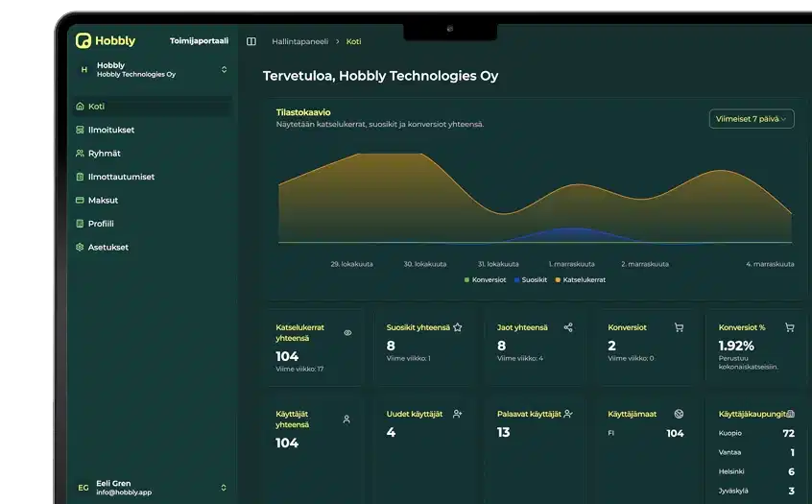Screen dimensions: 812x504
Task: Click the Tervetuloa, Hobbly Technologies Oy heading
Action: [x=381, y=76]
